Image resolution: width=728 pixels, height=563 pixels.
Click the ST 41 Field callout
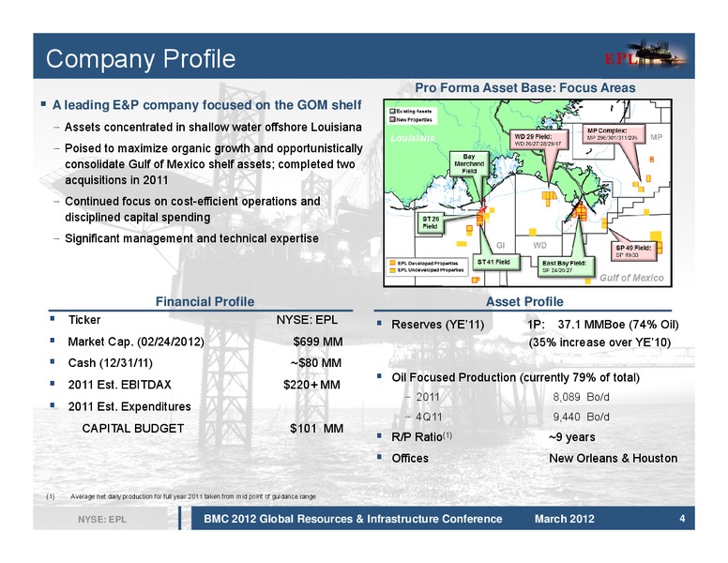[x=494, y=262]
